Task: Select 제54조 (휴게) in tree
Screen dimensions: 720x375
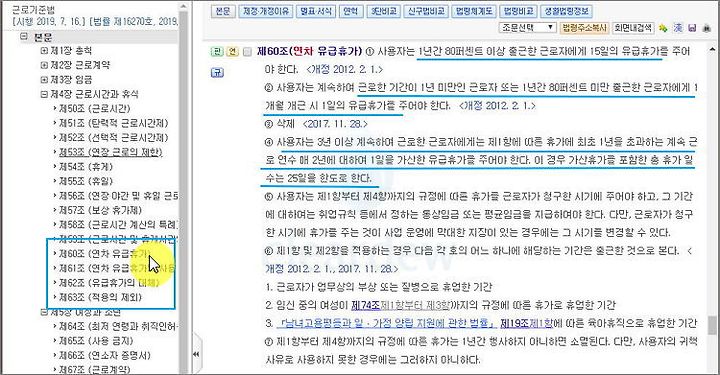Action: pyautogui.click(x=86, y=167)
